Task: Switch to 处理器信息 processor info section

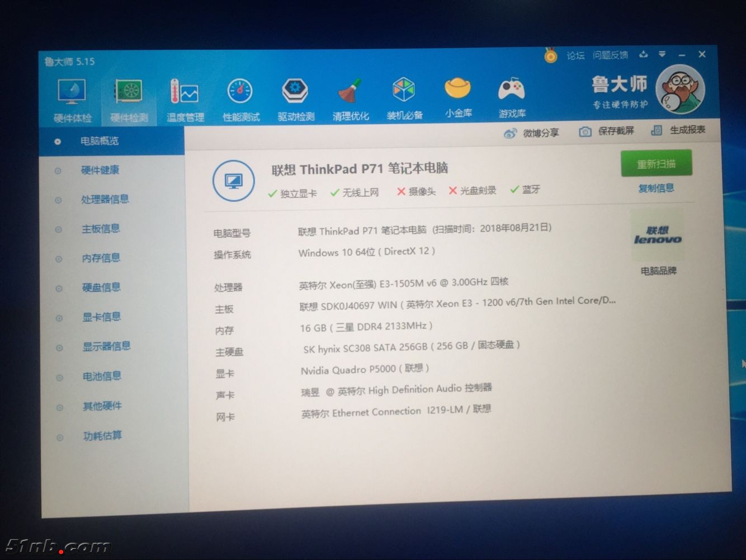Action: coord(104,200)
